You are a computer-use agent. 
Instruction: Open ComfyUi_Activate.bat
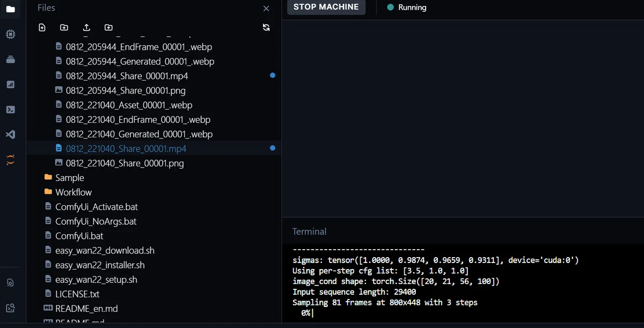[97, 207]
